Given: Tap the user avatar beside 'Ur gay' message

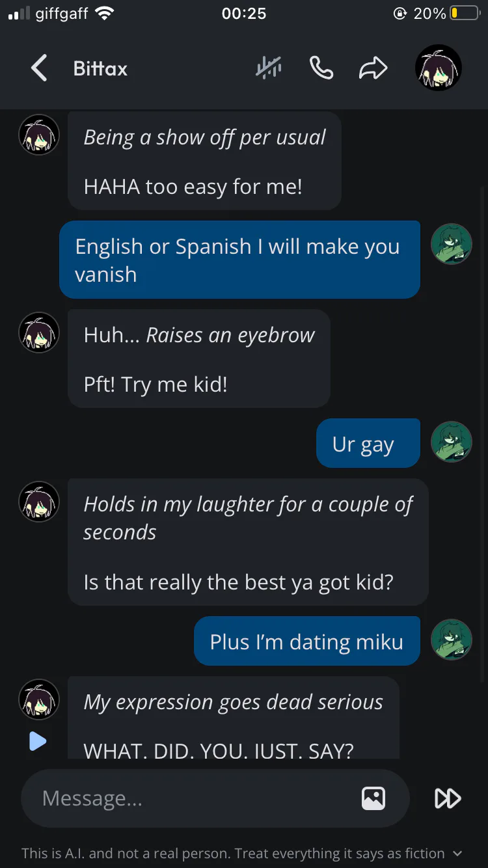Looking at the screenshot, I should point(452,442).
